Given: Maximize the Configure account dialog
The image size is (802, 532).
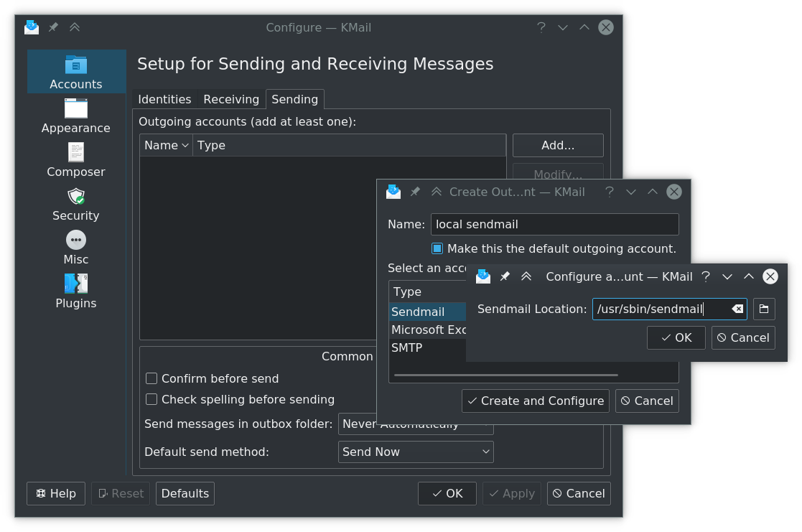Looking at the screenshot, I should (749, 276).
